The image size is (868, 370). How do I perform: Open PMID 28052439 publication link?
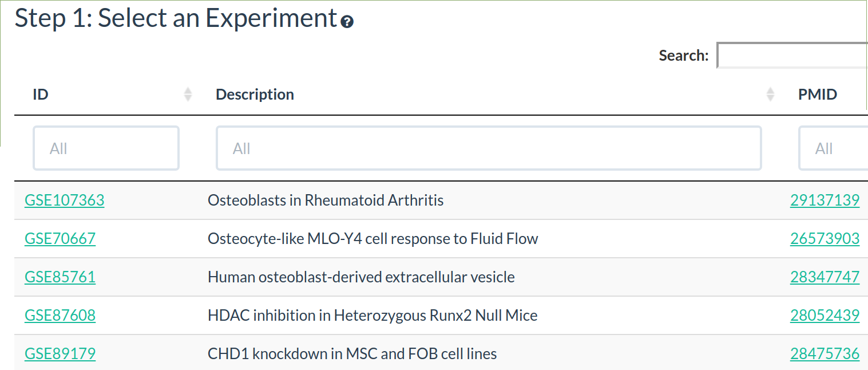point(825,316)
